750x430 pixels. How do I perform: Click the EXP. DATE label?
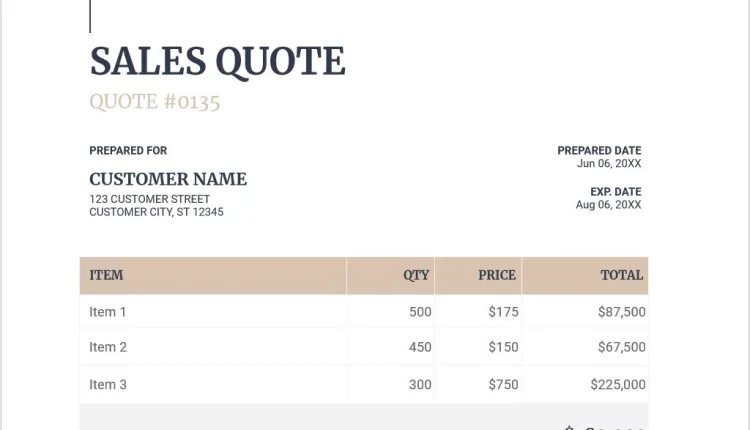(615, 192)
